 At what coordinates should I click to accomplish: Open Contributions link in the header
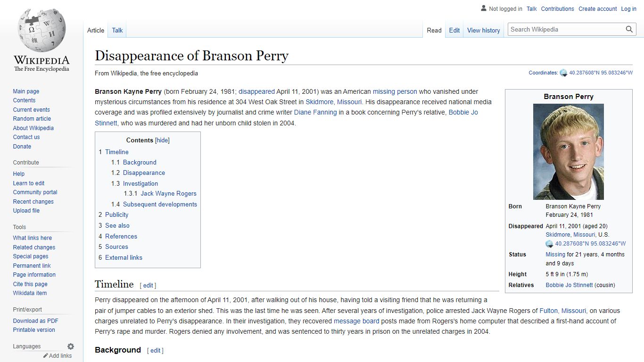[558, 9]
